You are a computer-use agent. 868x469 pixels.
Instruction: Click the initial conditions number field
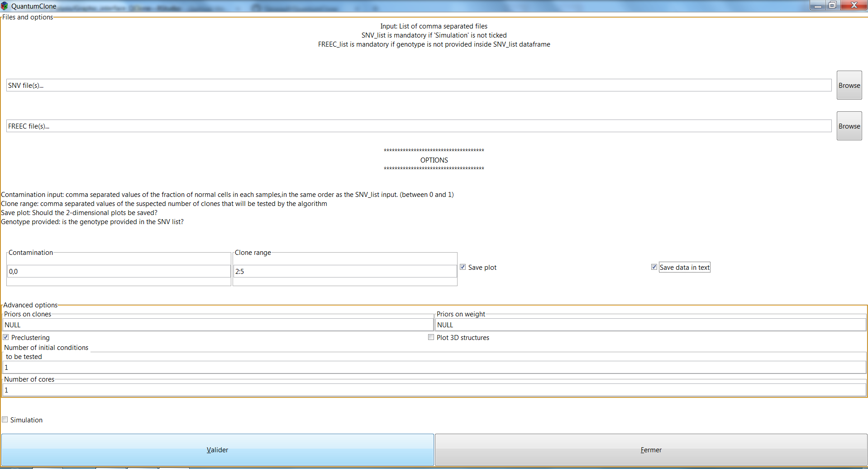(x=434, y=367)
